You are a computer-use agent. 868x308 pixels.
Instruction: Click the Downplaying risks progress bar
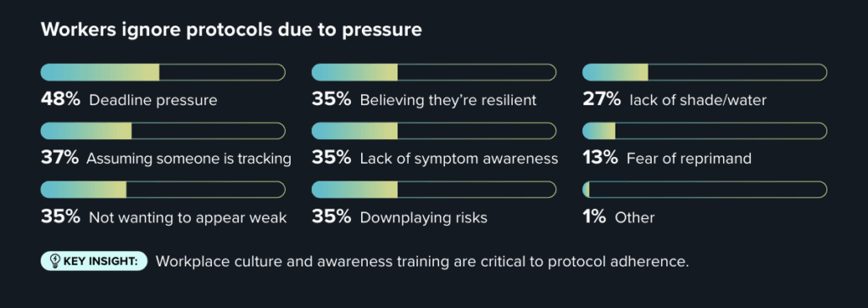coord(434,189)
